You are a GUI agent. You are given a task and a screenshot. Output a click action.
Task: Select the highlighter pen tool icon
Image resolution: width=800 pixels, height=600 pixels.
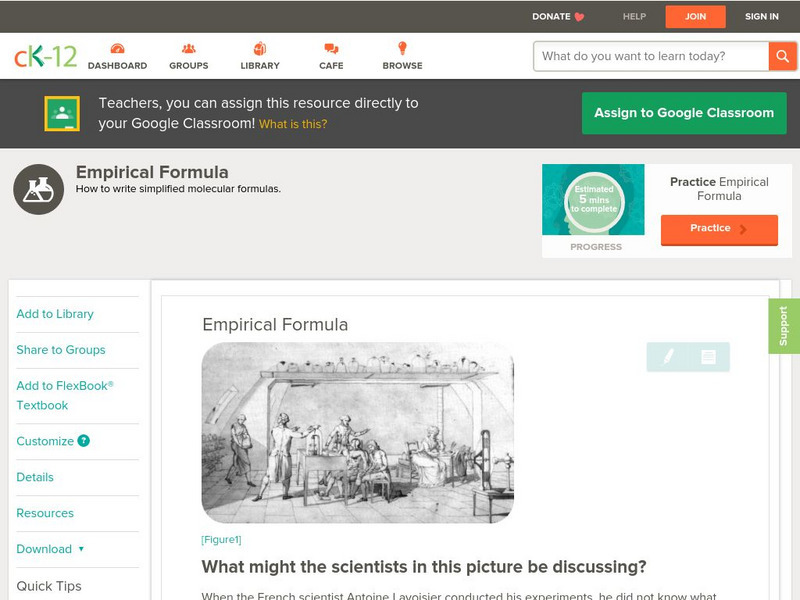668,357
